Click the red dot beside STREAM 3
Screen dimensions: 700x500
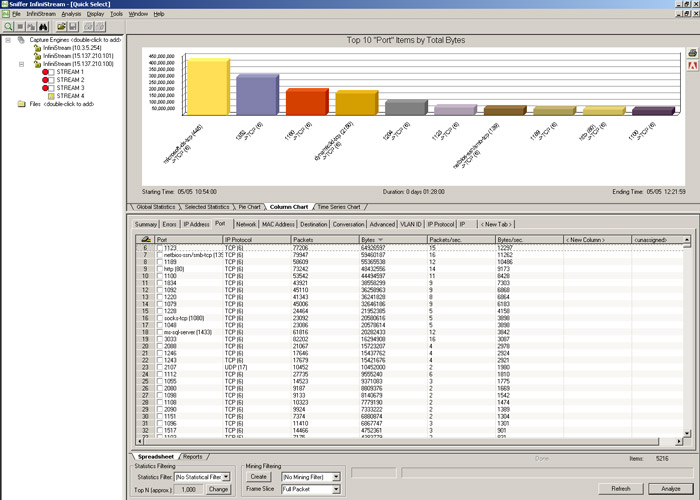coord(45,88)
